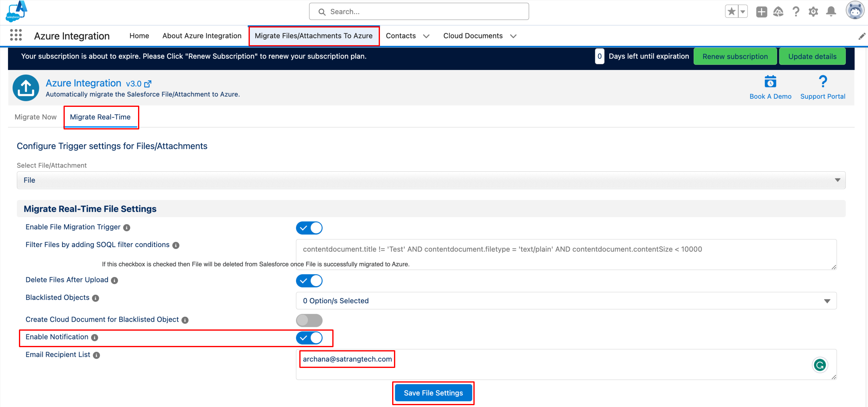Click the Favorites star icon
The image size is (868, 407).
click(x=731, y=12)
